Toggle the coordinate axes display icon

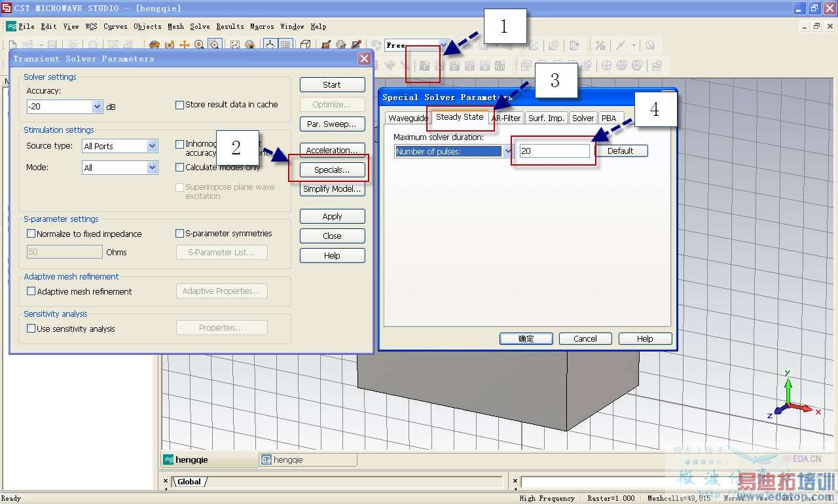click(x=270, y=45)
